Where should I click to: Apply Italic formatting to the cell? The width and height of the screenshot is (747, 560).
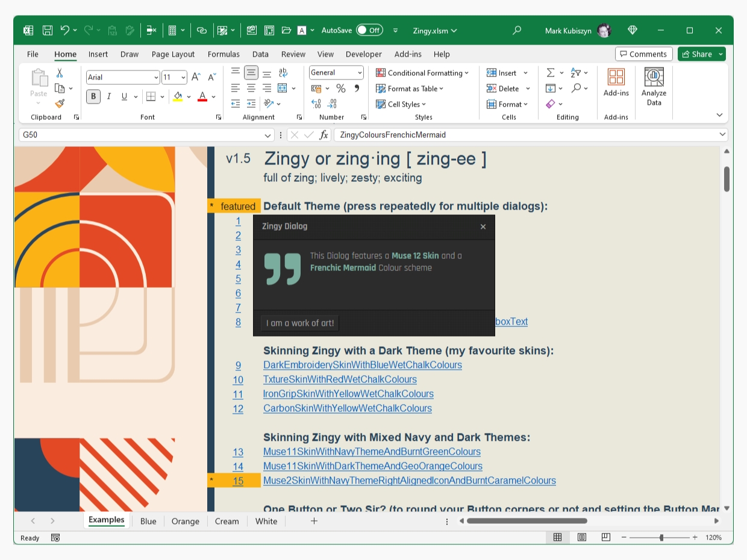point(109,96)
